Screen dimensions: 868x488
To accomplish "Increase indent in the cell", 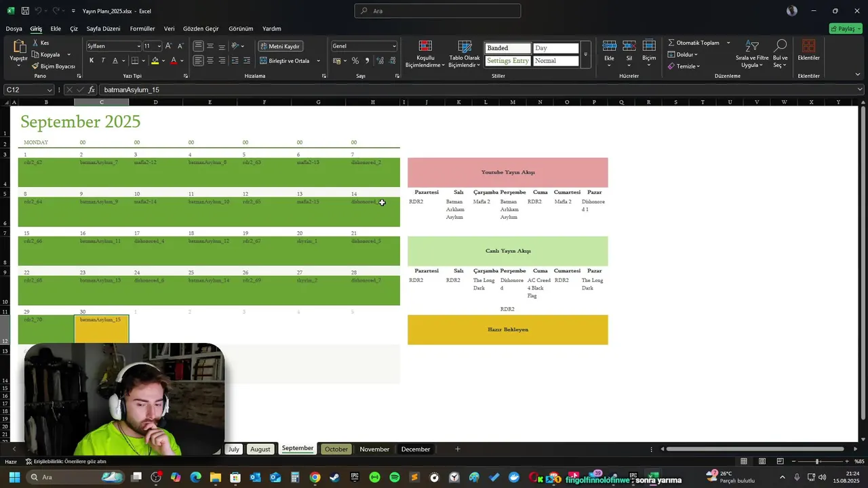I will pos(247,60).
